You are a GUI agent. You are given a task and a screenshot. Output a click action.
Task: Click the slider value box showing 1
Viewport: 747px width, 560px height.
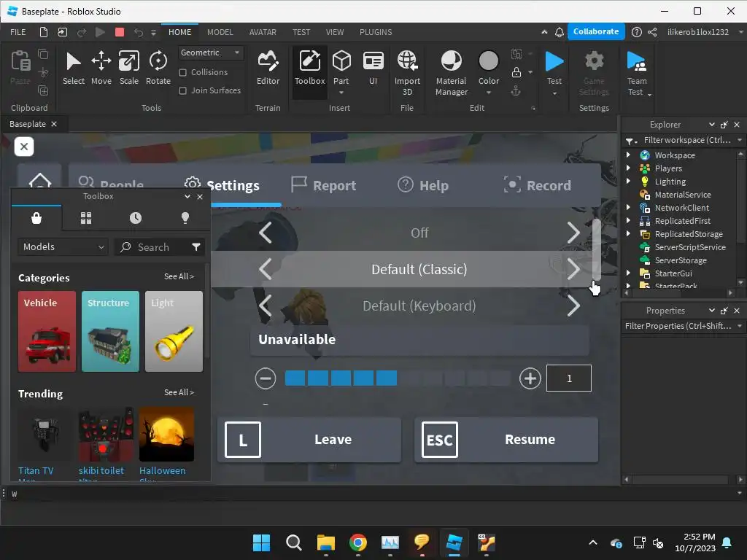(569, 378)
